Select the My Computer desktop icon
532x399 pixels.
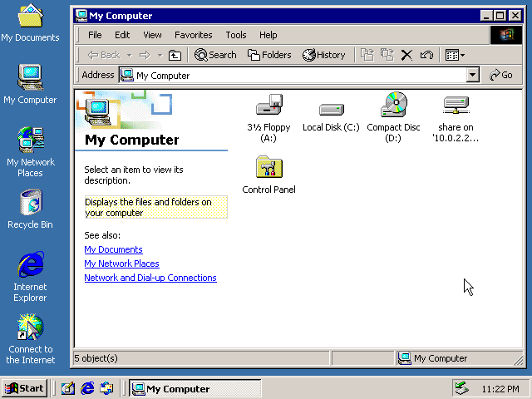point(30,84)
